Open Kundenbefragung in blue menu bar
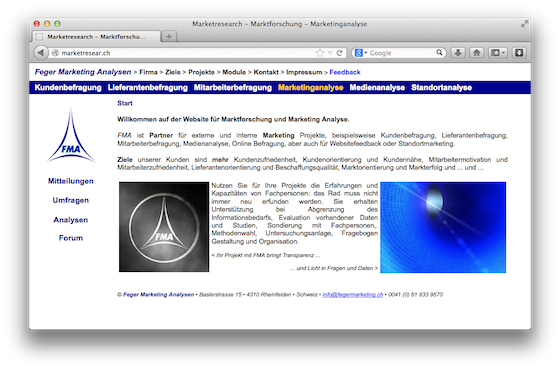 pos(68,88)
